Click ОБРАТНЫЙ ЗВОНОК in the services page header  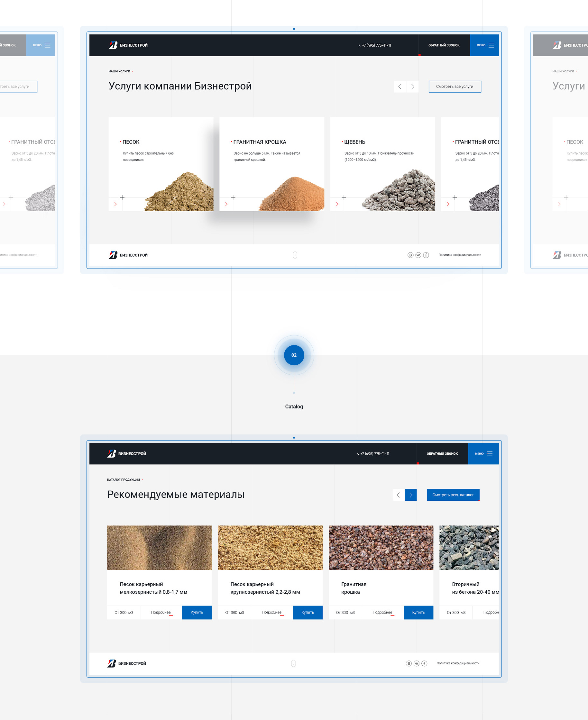[444, 45]
